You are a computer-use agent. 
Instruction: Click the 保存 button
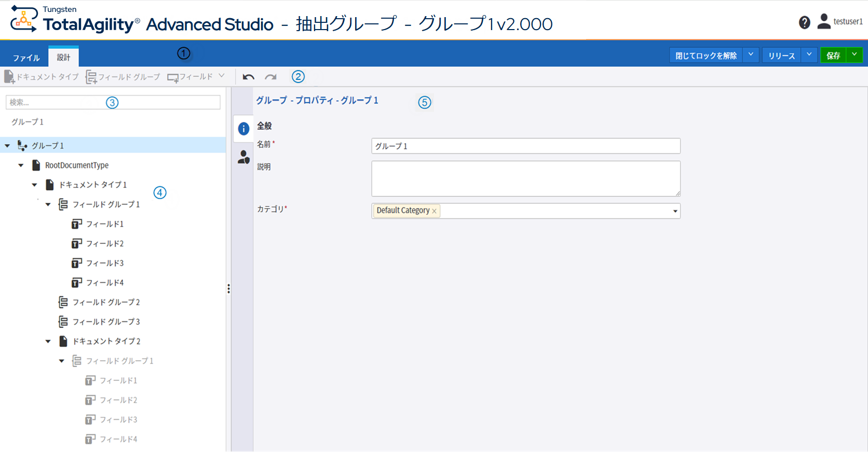tap(833, 56)
